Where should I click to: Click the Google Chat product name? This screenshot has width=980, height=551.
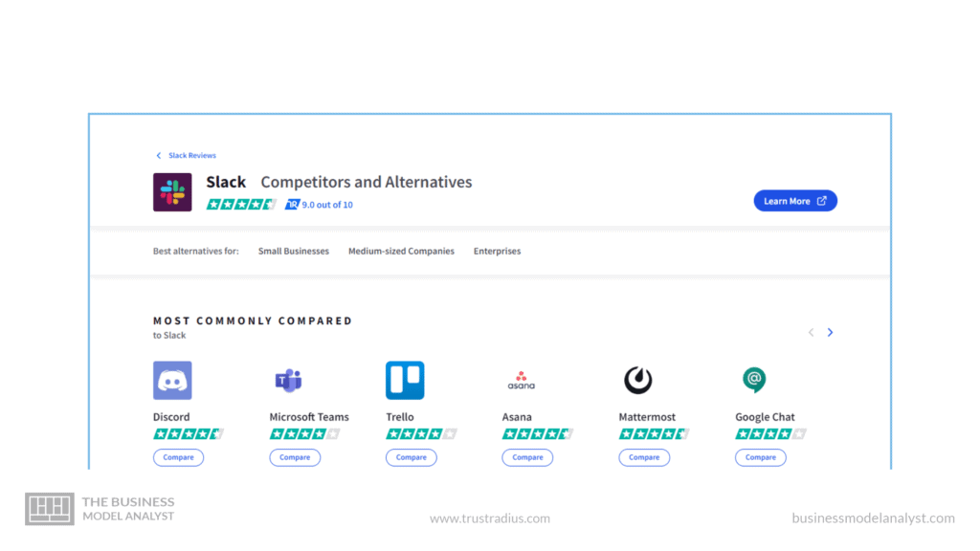tap(765, 417)
